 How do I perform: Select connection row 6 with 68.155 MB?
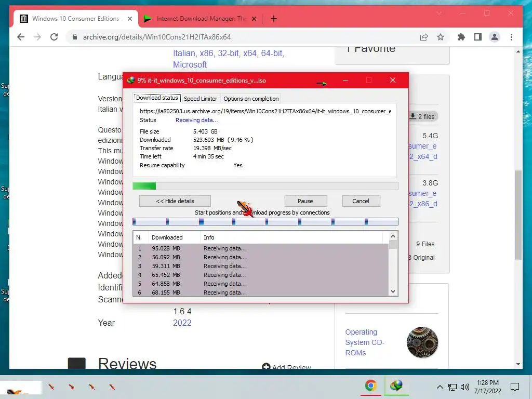click(x=261, y=292)
